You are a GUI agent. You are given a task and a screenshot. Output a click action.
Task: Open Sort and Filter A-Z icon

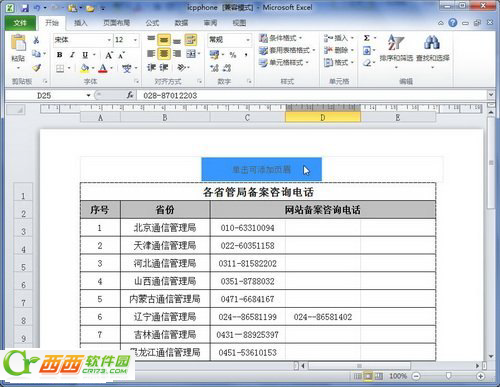pos(396,43)
